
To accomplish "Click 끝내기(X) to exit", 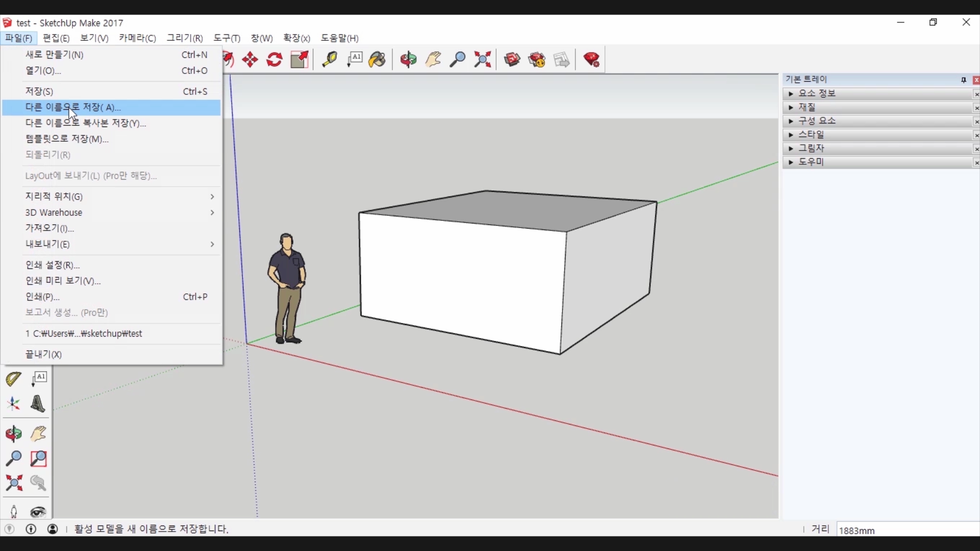I will 44,354.
